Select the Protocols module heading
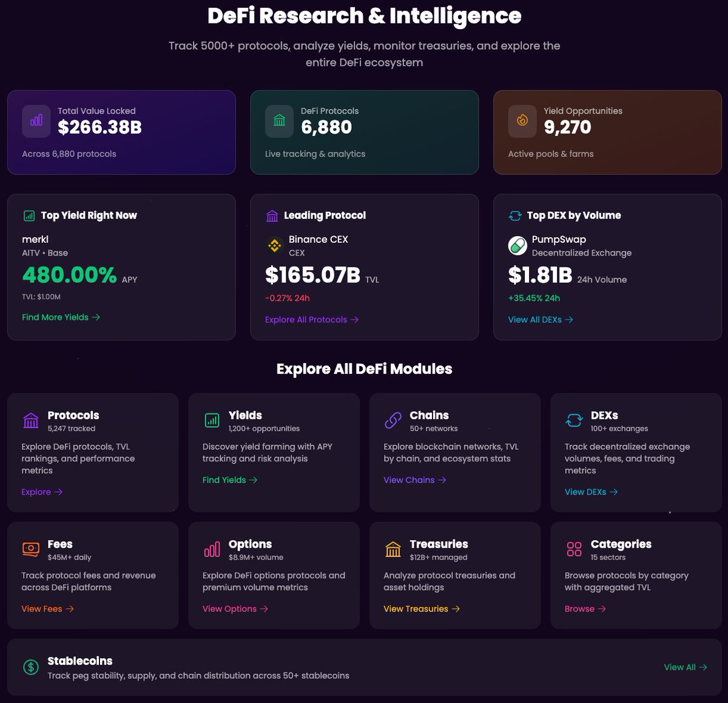This screenshot has width=728, height=703. pyautogui.click(x=73, y=415)
